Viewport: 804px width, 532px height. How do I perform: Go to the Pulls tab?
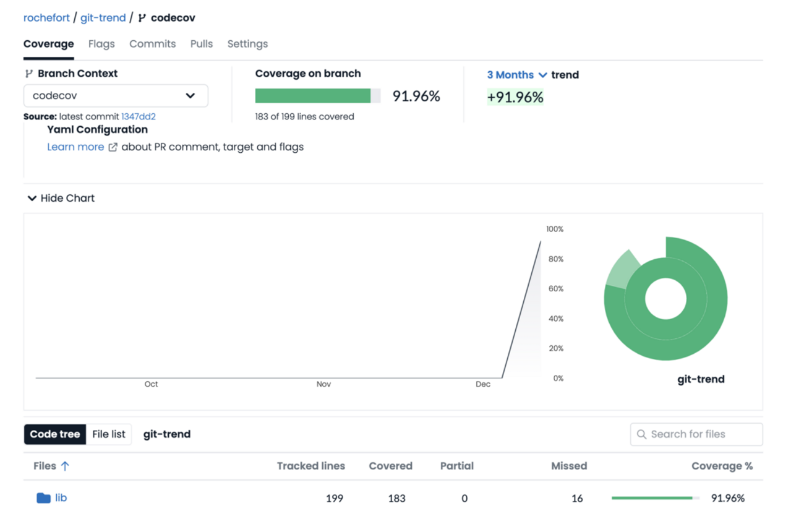pos(202,44)
